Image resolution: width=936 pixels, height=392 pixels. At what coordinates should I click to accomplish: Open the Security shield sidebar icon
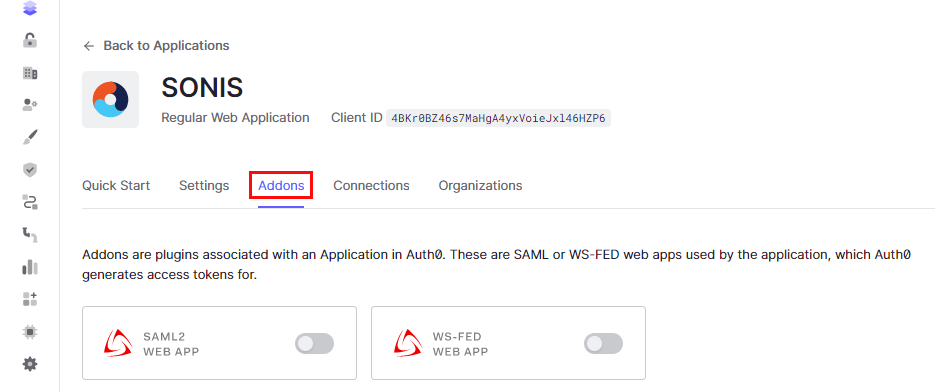tap(30, 170)
